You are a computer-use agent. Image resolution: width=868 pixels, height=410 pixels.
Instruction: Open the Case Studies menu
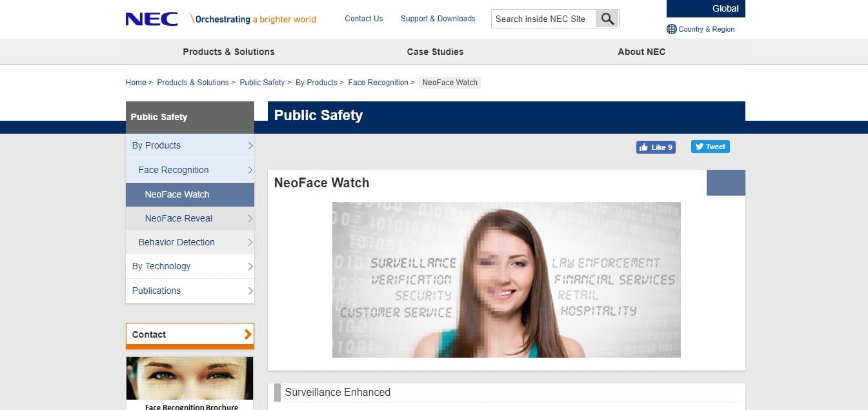pos(435,52)
